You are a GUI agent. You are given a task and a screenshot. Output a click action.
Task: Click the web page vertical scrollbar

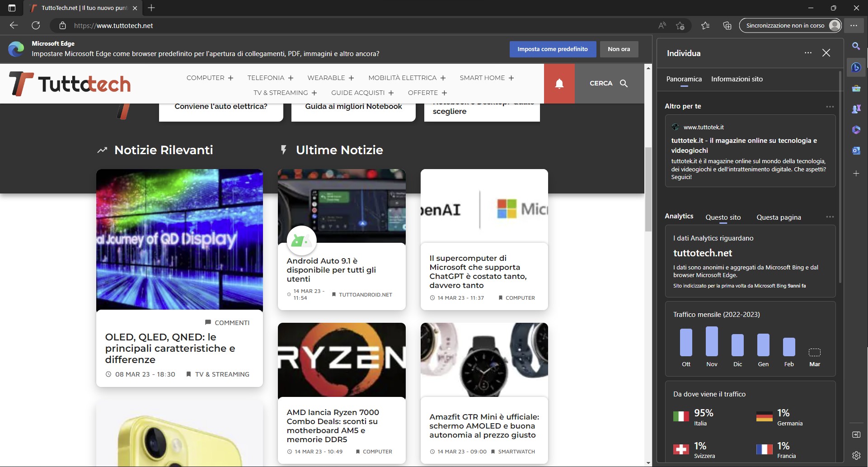[648, 190]
